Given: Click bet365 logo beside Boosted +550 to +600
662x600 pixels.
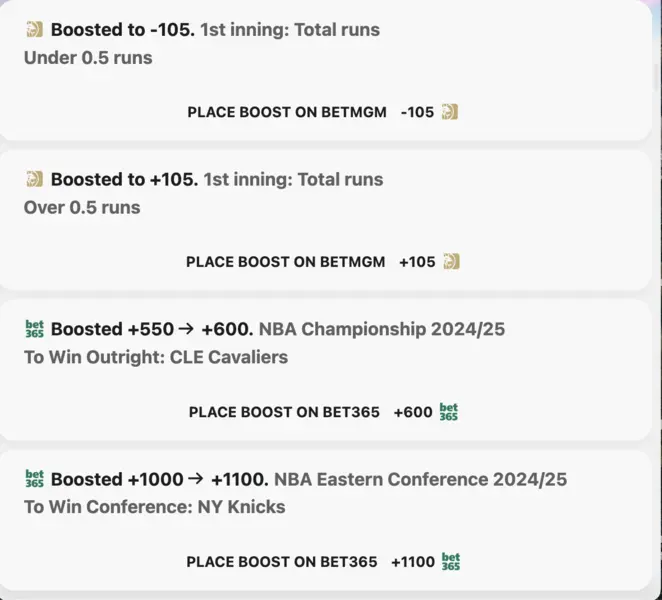Looking at the screenshot, I should tap(34, 329).
